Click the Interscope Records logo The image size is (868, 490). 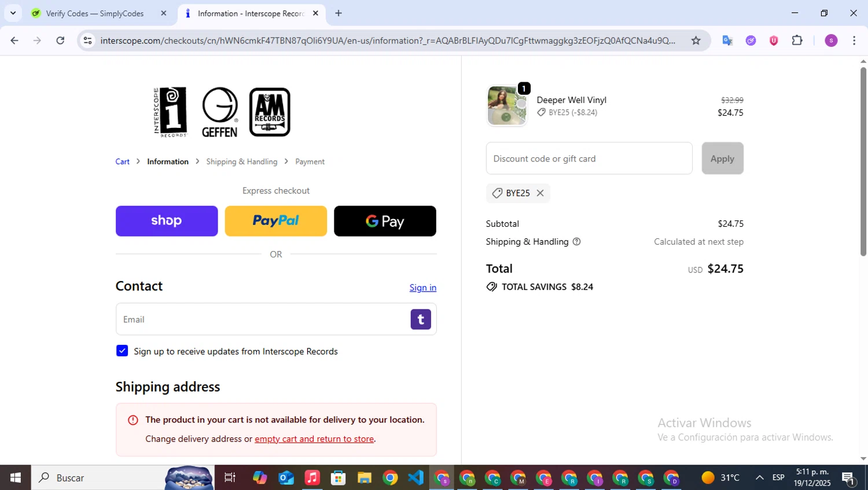(x=171, y=112)
